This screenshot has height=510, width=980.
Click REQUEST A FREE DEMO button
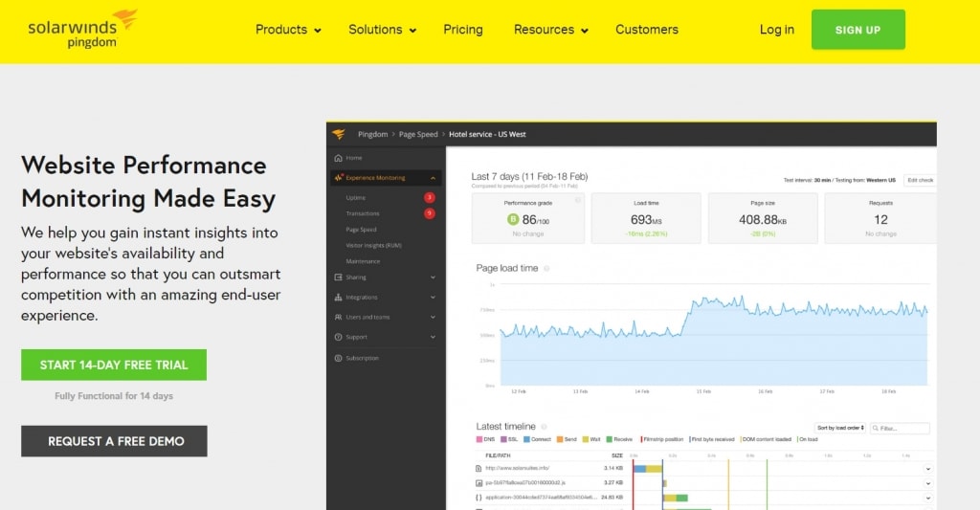115,441
